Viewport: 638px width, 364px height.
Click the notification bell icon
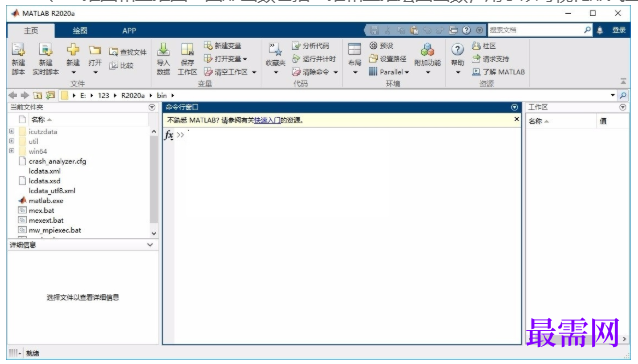click(x=600, y=31)
